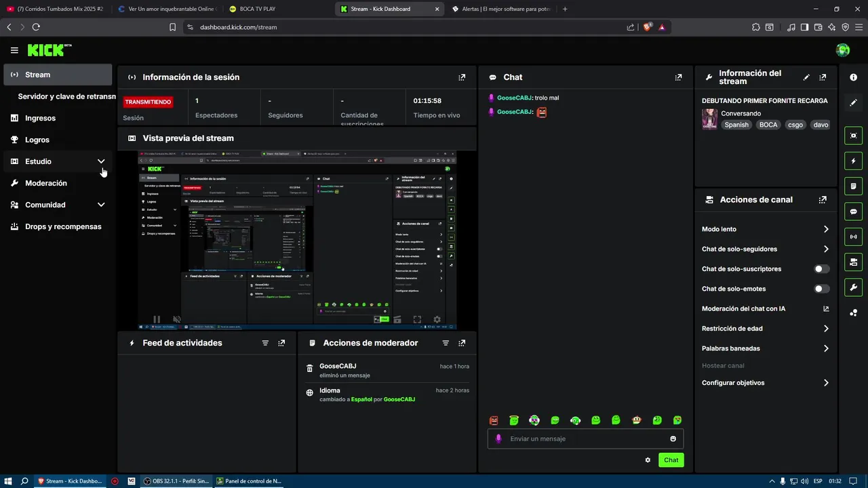Go to Ingresos in the sidebar

[58, 118]
